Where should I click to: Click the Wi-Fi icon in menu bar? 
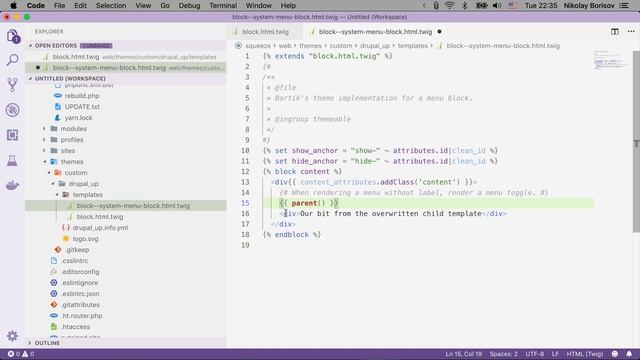point(449,5)
